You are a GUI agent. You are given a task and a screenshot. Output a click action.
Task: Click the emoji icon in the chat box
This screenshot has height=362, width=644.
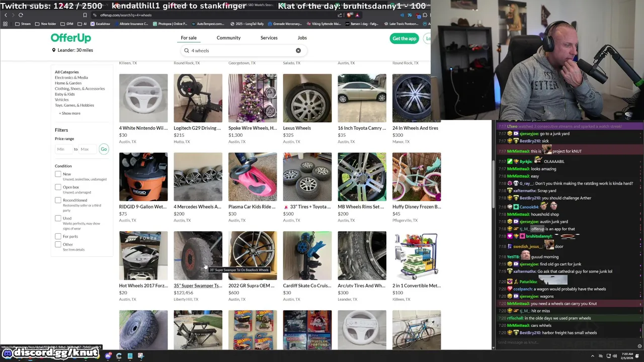[x=639, y=346]
